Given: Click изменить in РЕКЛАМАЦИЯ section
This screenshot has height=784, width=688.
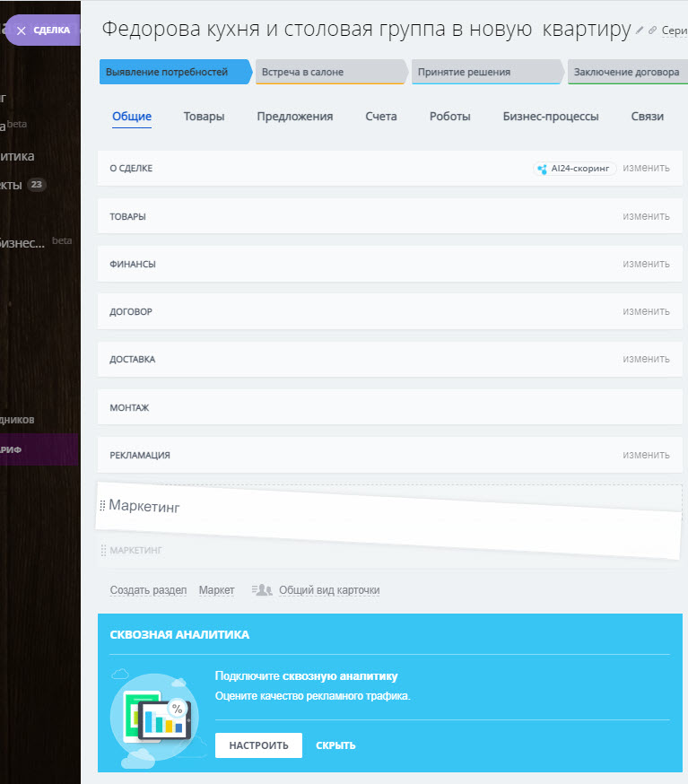Looking at the screenshot, I should point(646,455).
